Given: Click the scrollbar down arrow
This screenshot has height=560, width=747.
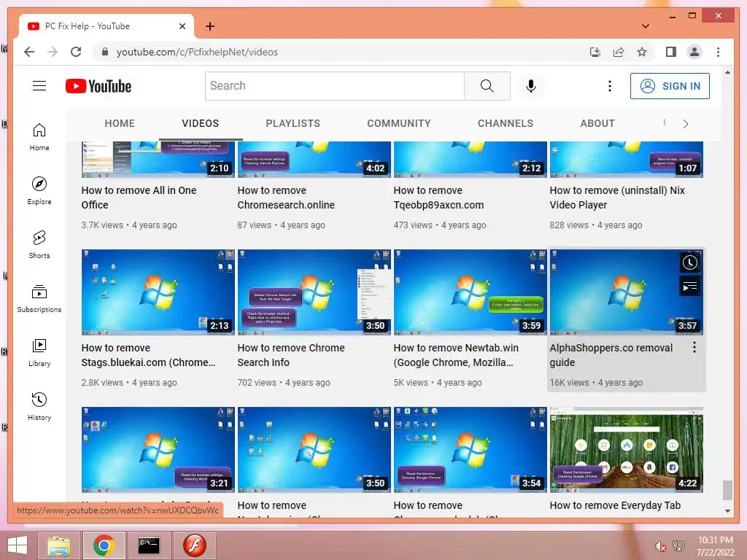Looking at the screenshot, I should pos(727,511).
